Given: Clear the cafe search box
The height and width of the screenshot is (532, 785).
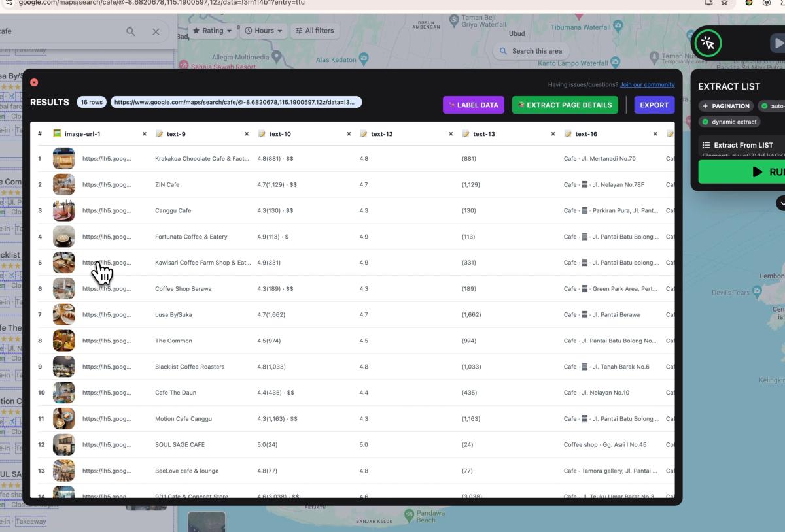Looking at the screenshot, I should coord(156,31).
